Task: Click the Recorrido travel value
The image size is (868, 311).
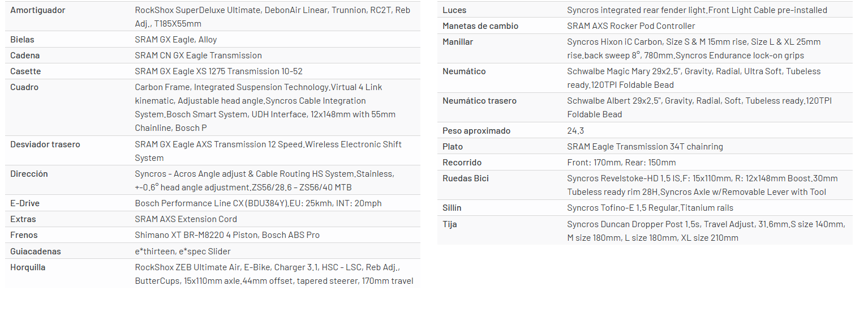Action: point(621,163)
